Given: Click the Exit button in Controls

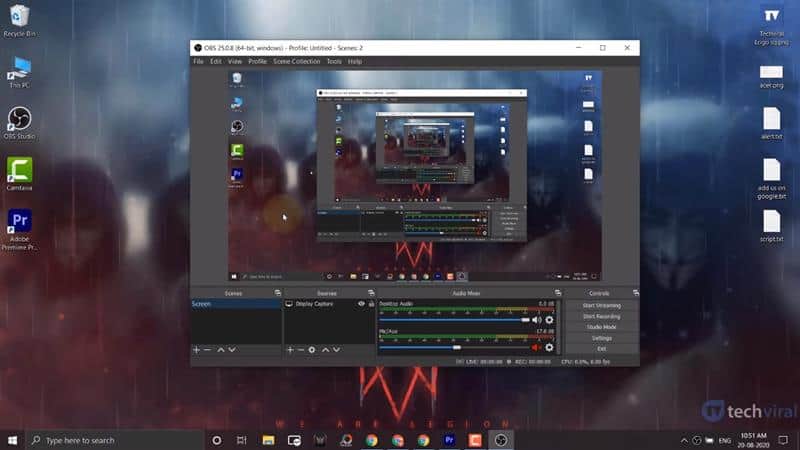Looking at the screenshot, I should point(602,348).
